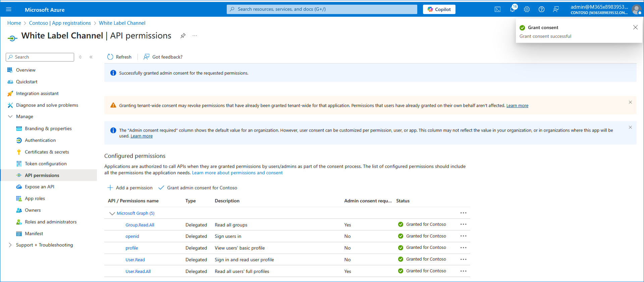This screenshot has width=644, height=282.
Task: Close the Admin consent required info banner
Action: point(630,127)
